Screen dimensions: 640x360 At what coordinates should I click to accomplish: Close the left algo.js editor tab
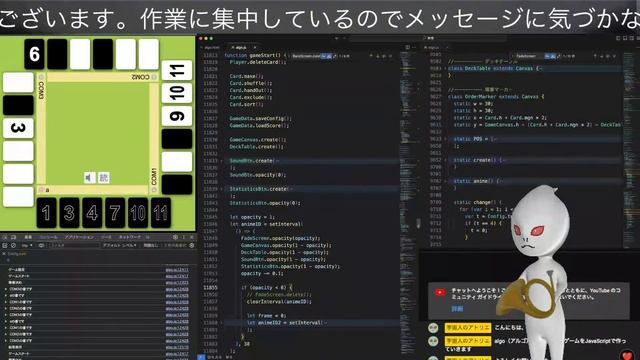point(255,47)
